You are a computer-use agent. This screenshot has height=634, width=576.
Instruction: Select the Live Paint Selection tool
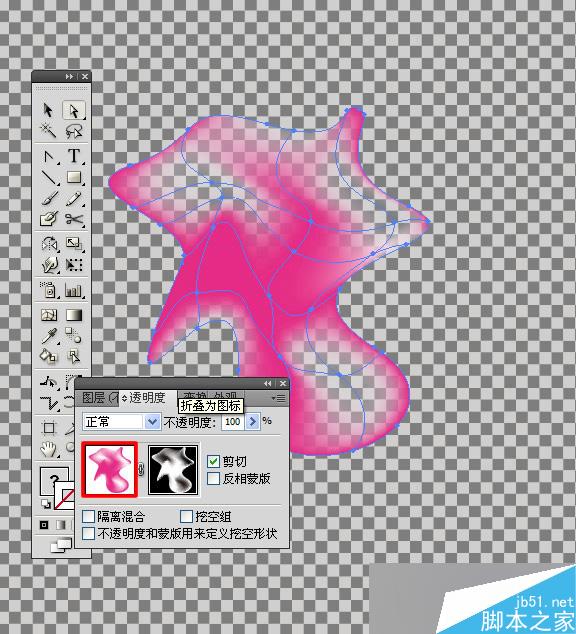pos(74,356)
